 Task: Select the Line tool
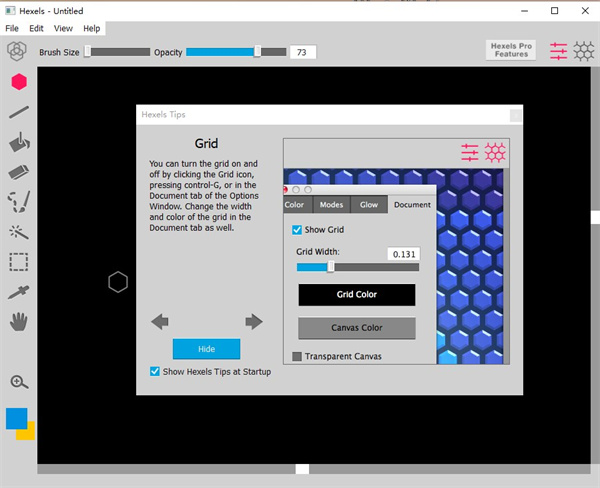pos(19,112)
